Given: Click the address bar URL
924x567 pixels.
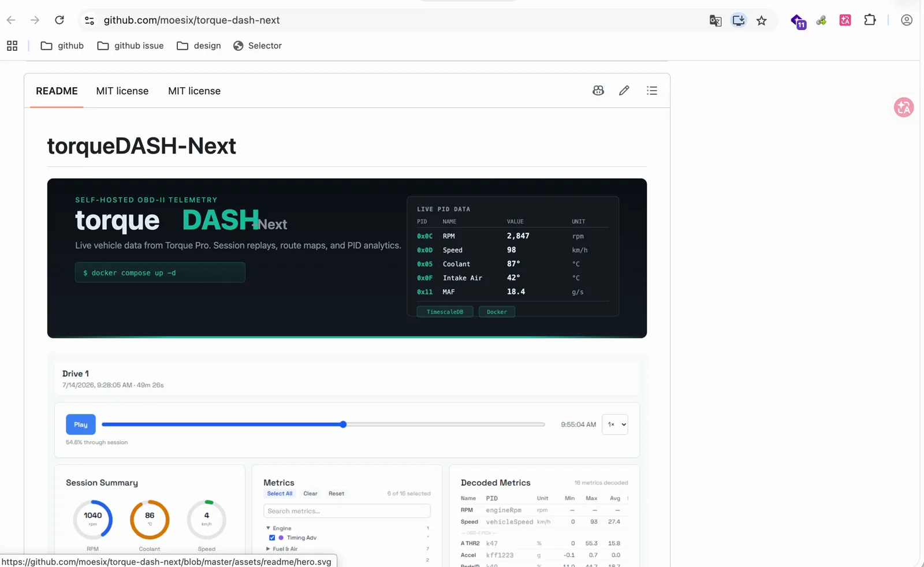Looking at the screenshot, I should point(192,20).
